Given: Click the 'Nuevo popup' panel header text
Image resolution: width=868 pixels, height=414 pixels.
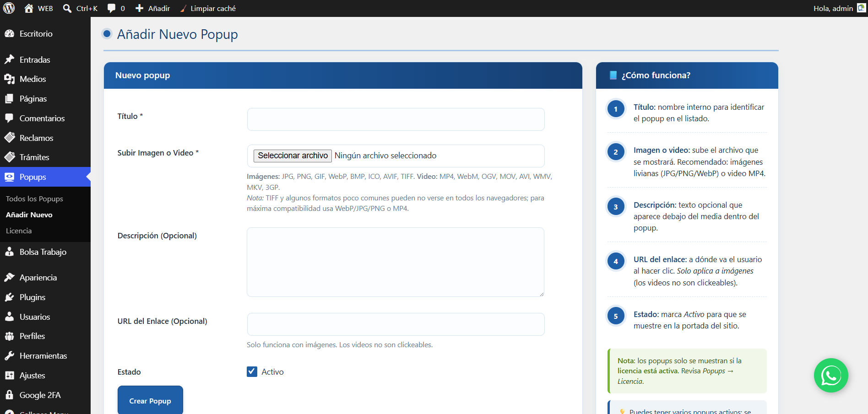Looking at the screenshot, I should pyautogui.click(x=142, y=75).
